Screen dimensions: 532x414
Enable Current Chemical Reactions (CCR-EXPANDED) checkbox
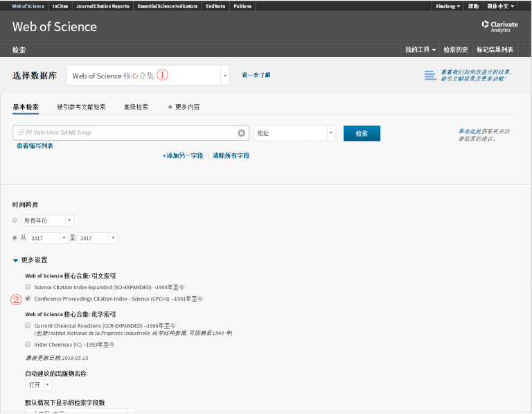(28, 325)
